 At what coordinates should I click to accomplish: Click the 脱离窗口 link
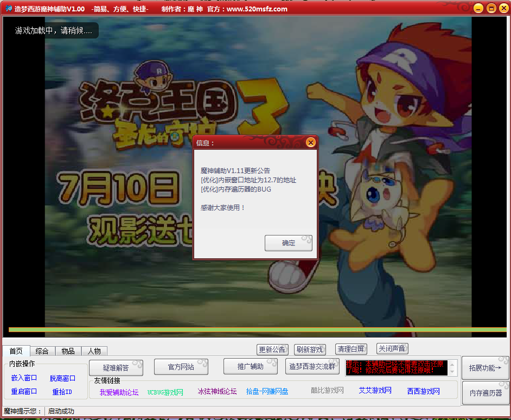(x=62, y=378)
